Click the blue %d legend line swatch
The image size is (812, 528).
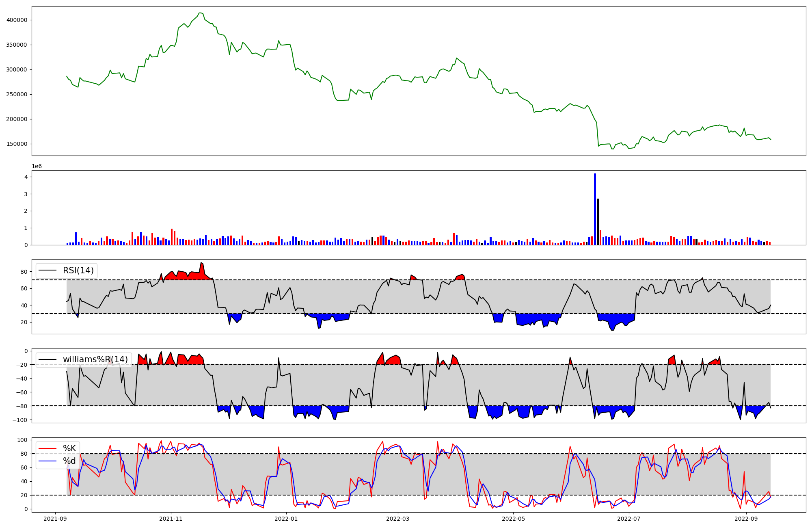[x=47, y=461]
